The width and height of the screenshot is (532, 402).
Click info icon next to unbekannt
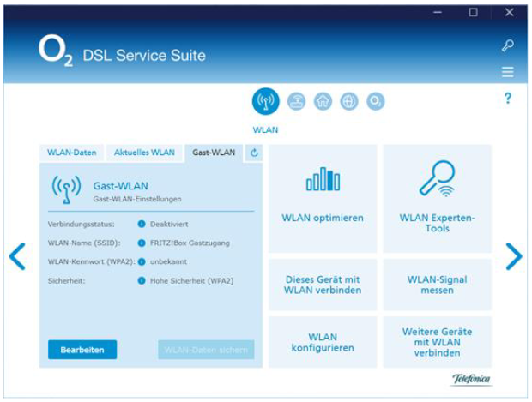(142, 261)
